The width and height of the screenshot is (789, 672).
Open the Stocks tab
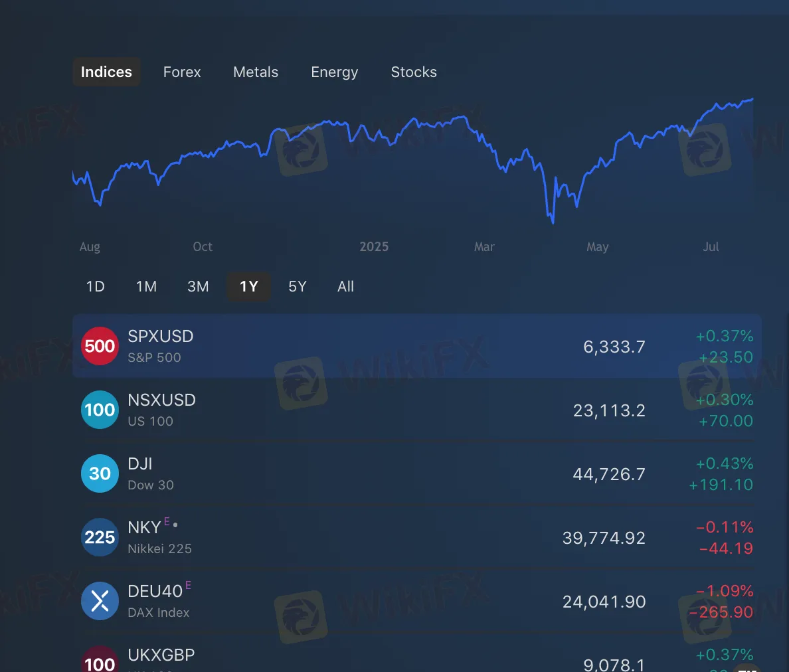tap(414, 72)
